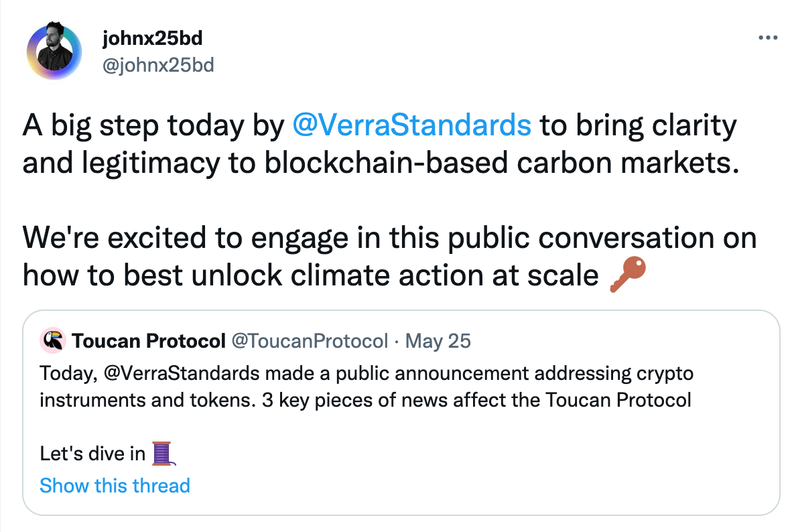Open the three-dot more options menu

click(x=769, y=38)
